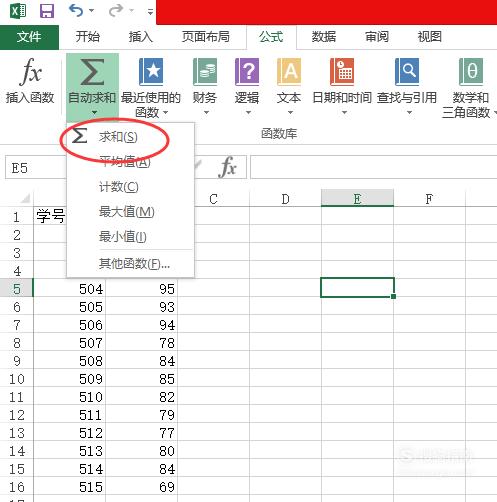Open the Lookup and Reference icon
Screen dimensions: 497x502
point(407,72)
